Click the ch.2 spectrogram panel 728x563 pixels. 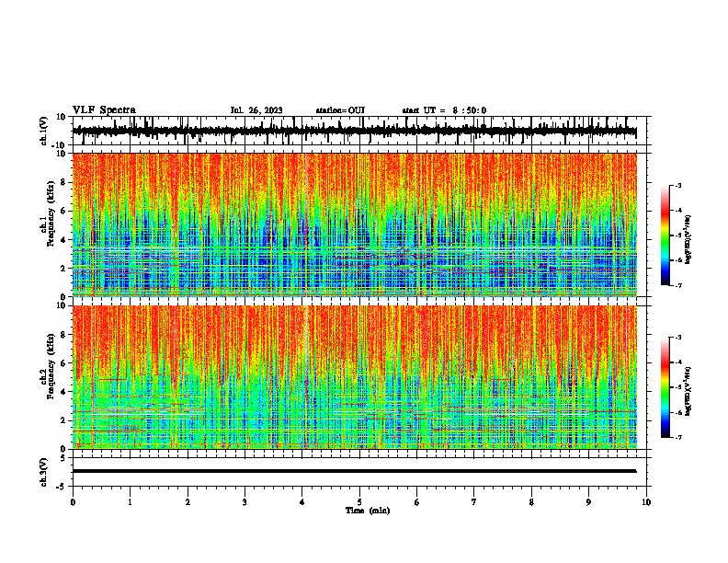point(354,377)
